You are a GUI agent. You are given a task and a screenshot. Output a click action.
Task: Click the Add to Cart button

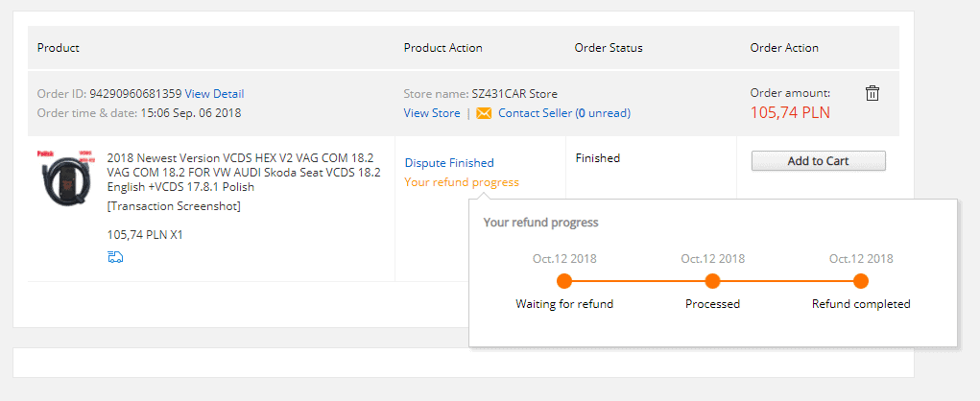818,161
